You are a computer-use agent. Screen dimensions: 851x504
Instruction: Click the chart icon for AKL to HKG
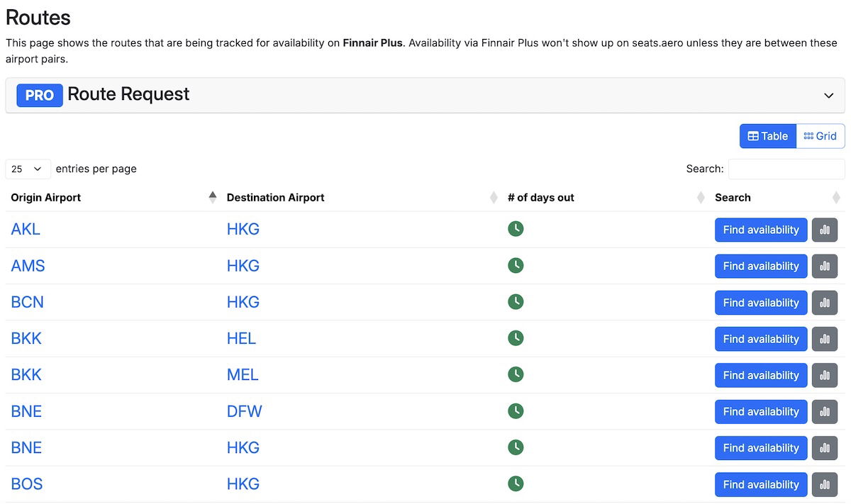click(824, 230)
